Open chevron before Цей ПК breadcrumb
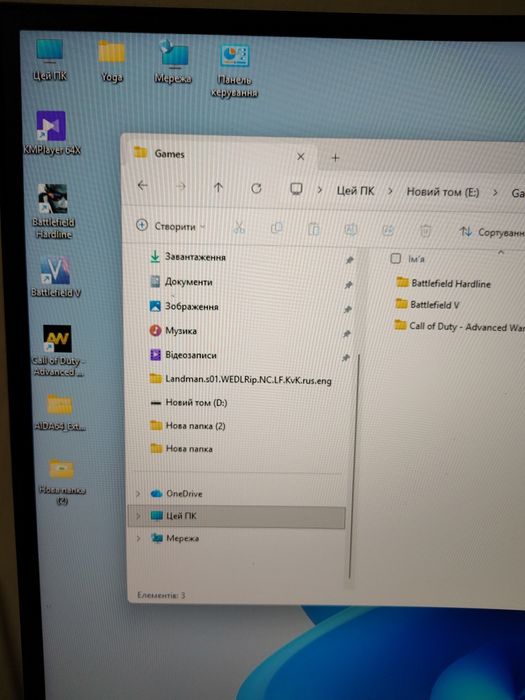Screen dimensions: 525x700 tap(320, 190)
